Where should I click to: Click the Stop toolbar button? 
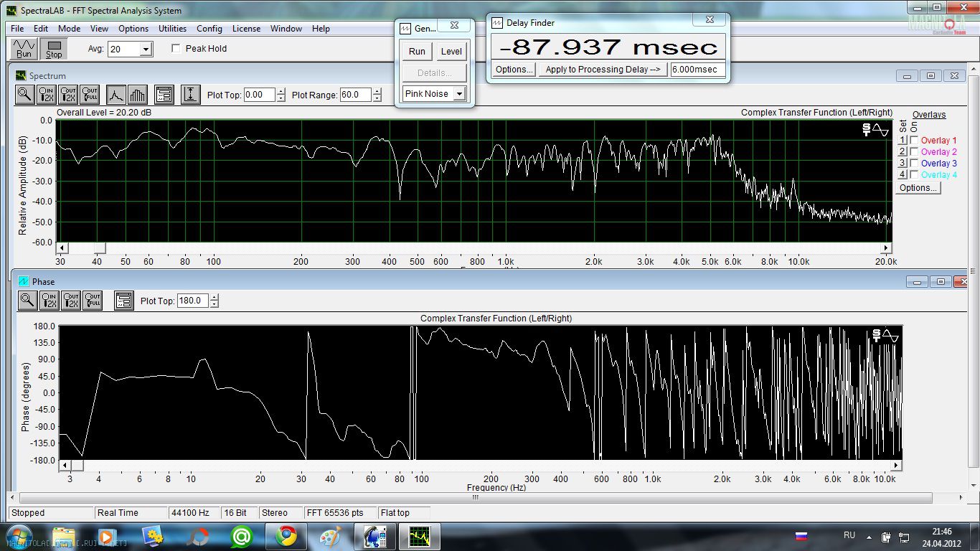tap(54, 49)
